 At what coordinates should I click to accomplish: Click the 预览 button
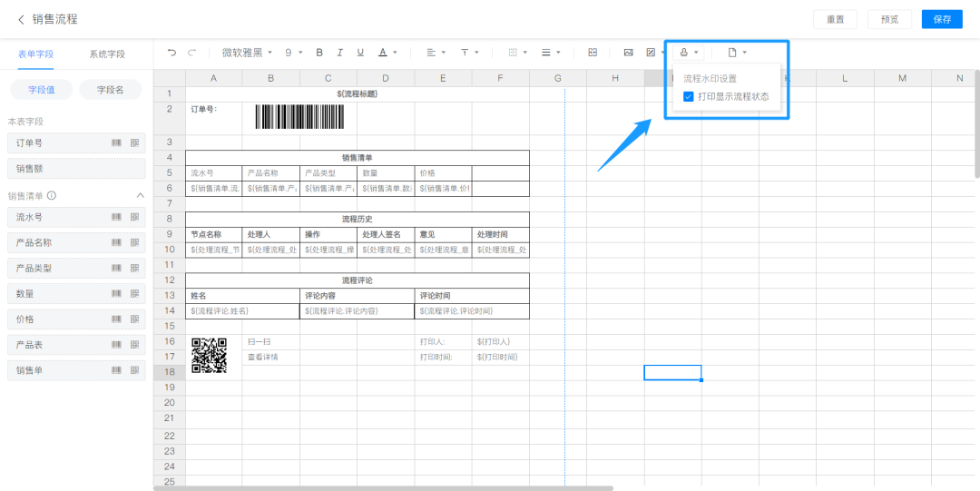pyautogui.click(x=889, y=19)
